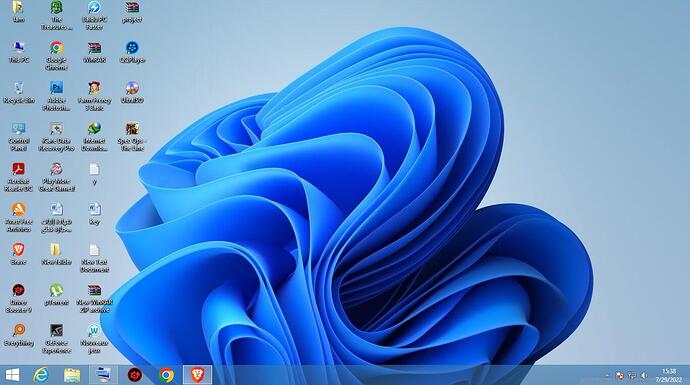Open the Windows Start button
The height and width of the screenshot is (385, 690).
[x=12, y=375]
